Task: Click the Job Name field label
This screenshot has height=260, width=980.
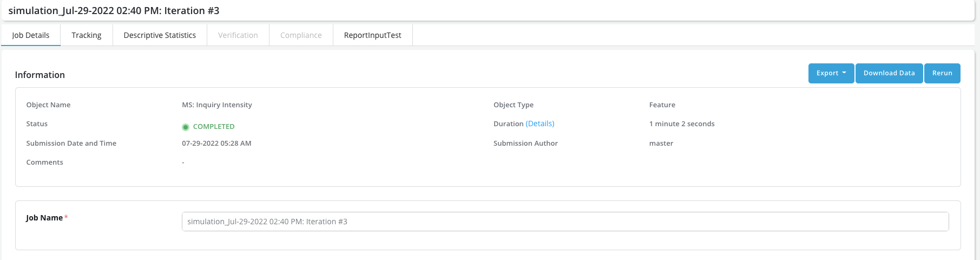Action: pos(44,218)
